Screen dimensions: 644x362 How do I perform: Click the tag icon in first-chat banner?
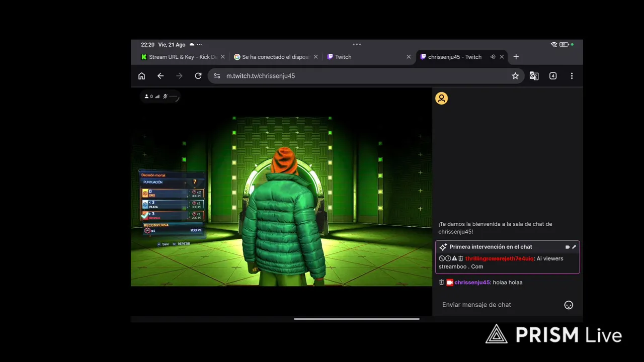568,247
